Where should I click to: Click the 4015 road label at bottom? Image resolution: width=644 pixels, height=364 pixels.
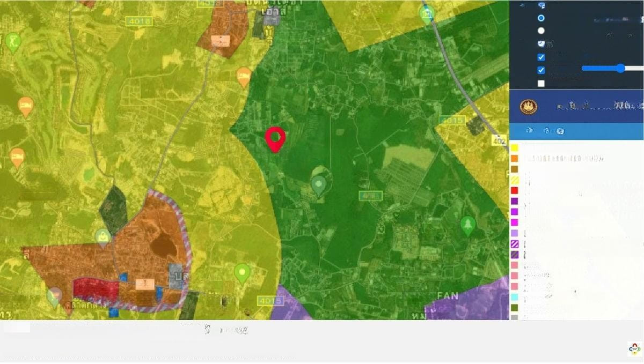click(269, 300)
